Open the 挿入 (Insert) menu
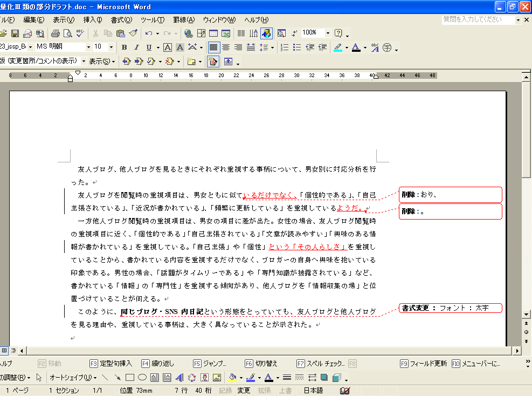Image resolution: width=532 pixels, height=396 pixels. click(92, 20)
